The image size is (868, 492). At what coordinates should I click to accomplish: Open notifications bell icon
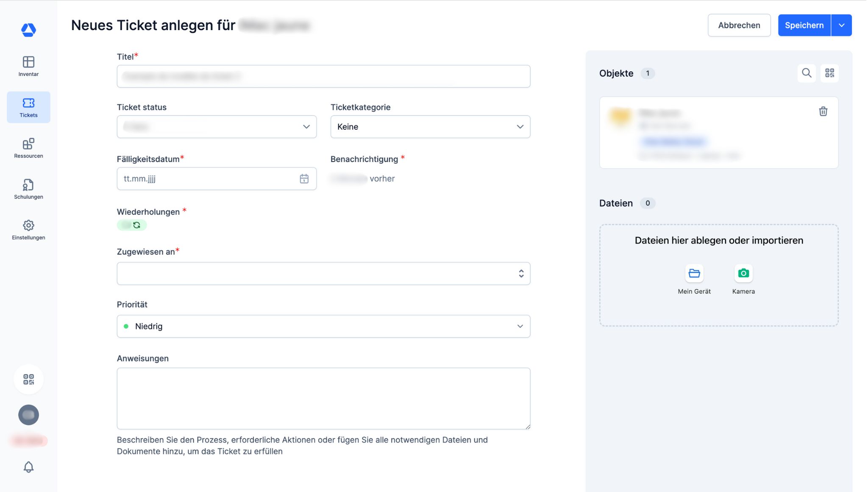(x=28, y=467)
